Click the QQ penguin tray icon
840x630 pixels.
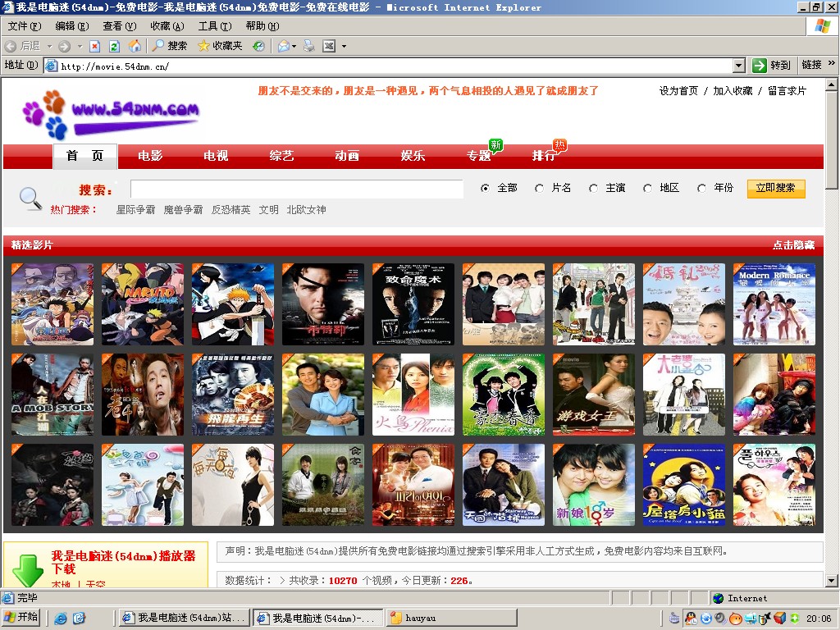691,619
